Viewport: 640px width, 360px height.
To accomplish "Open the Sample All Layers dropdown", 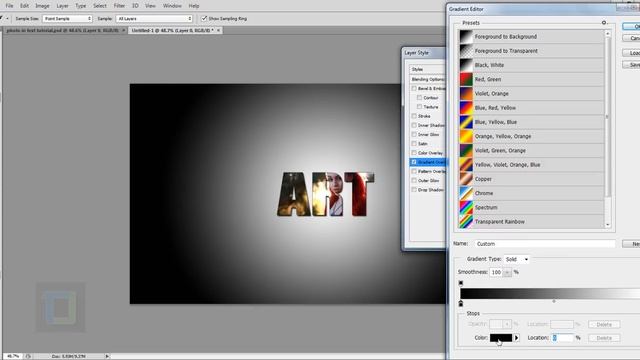I will tap(154, 18).
